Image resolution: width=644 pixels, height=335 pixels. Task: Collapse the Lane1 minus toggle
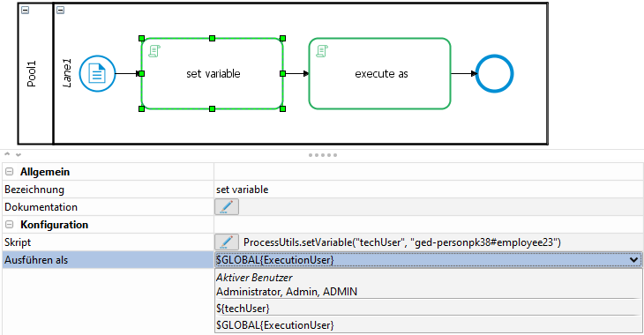pos(60,11)
